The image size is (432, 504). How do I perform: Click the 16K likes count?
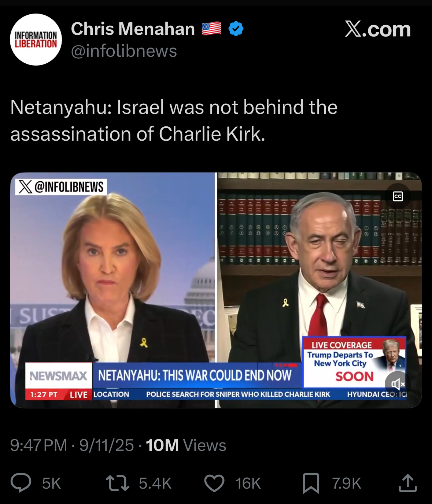click(248, 483)
